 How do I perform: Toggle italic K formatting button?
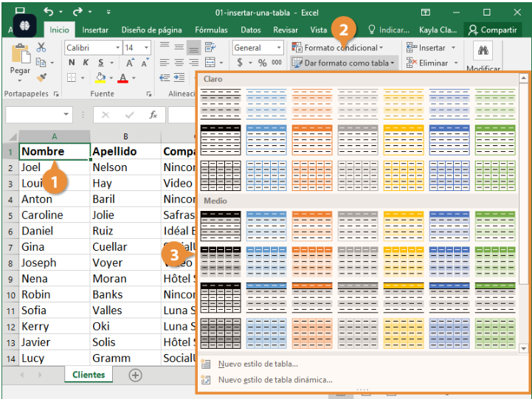86,63
